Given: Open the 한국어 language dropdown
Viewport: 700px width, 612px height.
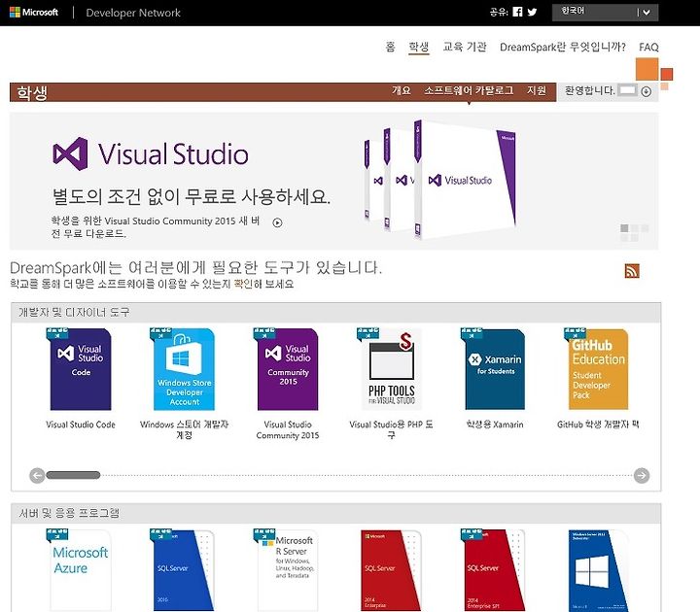Looking at the screenshot, I should pyautogui.click(x=605, y=12).
